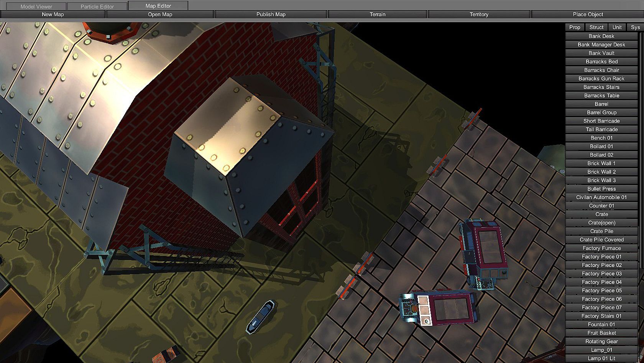Click the dark car on the road

[261, 317]
